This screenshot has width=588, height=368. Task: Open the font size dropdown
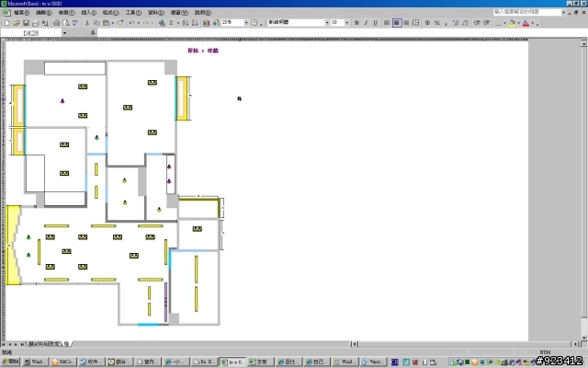[x=347, y=23]
